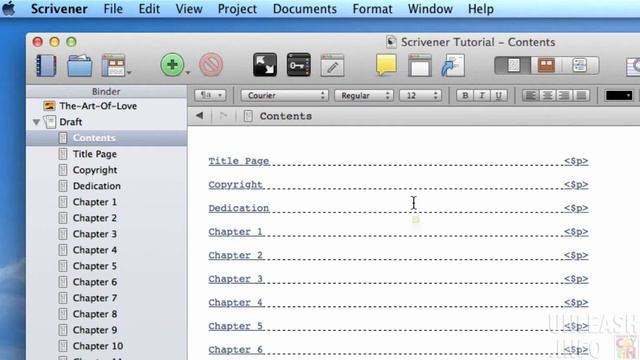Open the Apple menu
The width and height of the screenshot is (640, 360).
point(9,9)
